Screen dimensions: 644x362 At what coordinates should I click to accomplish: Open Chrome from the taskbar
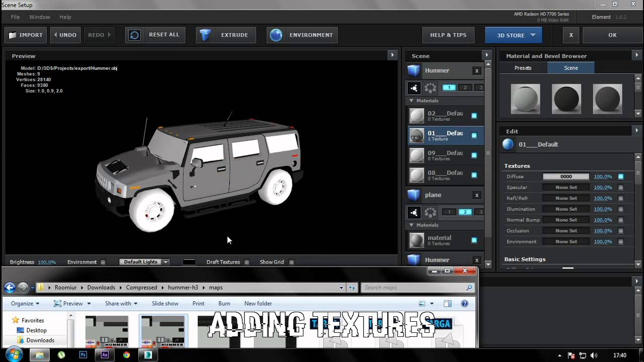click(x=126, y=355)
